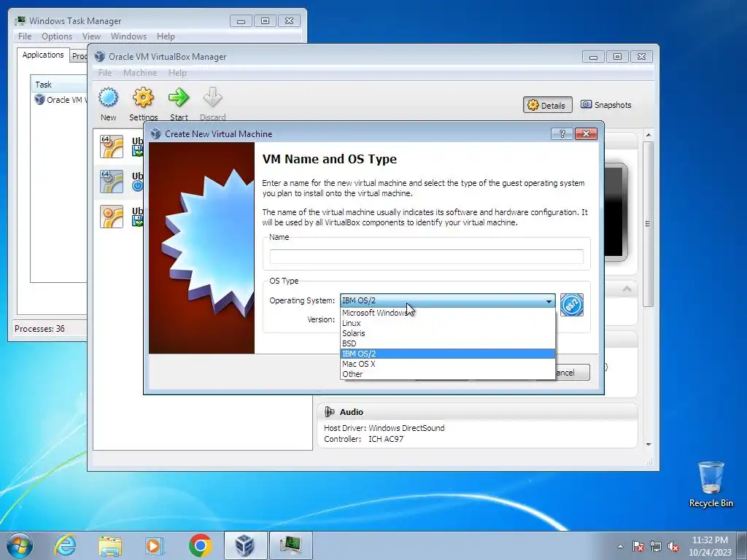Image resolution: width=747 pixels, height=560 pixels.
Task: Choose Linux from the OS list
Action: 448,323
